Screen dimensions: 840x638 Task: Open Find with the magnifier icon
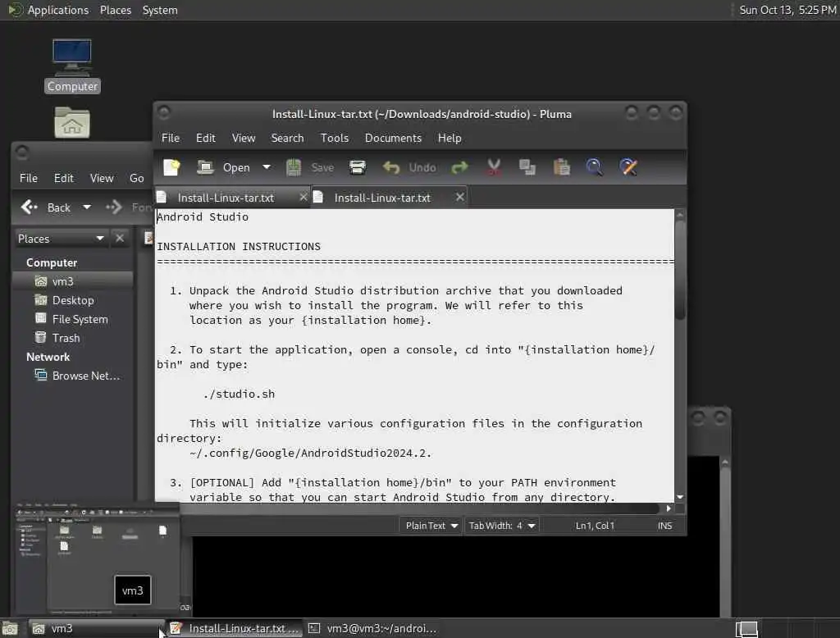[x=594, y=167]
